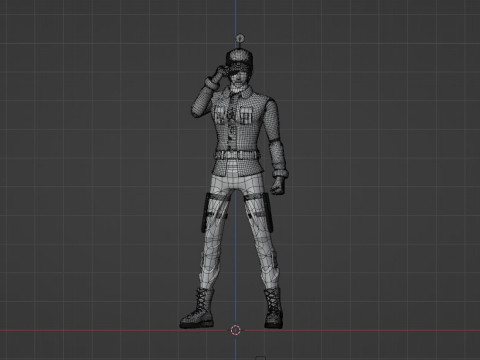
Task: Select the character's cap mesh
Action: point(239,58)
